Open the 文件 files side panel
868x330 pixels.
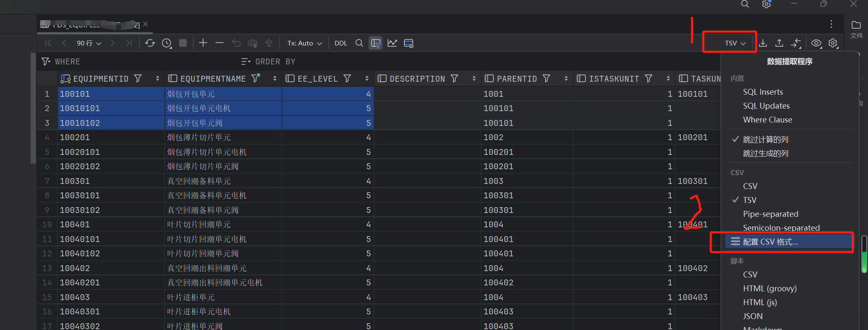tap(856, 29)
